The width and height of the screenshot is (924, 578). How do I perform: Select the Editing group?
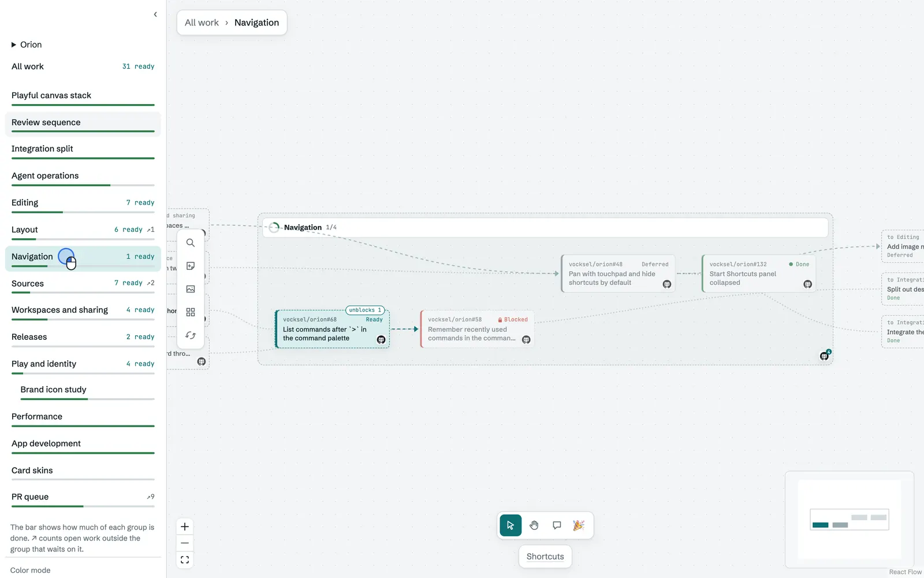click(x=83, y=205)
